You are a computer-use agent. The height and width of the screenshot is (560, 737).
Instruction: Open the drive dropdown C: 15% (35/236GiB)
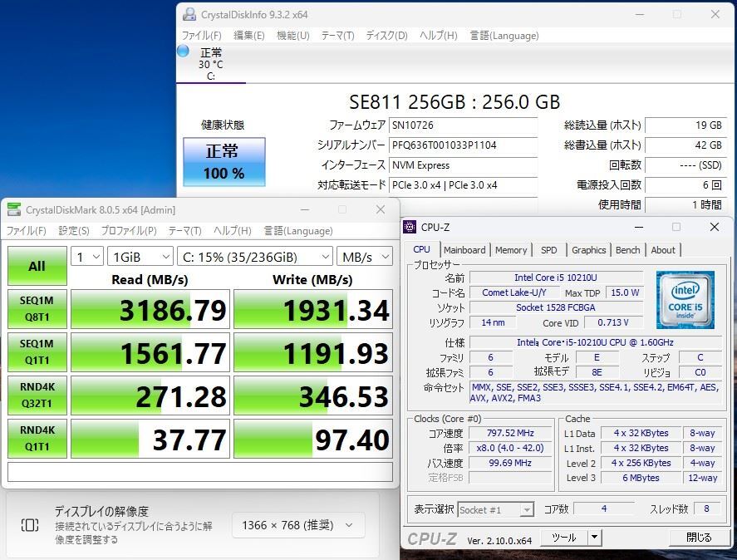(255, 257)
